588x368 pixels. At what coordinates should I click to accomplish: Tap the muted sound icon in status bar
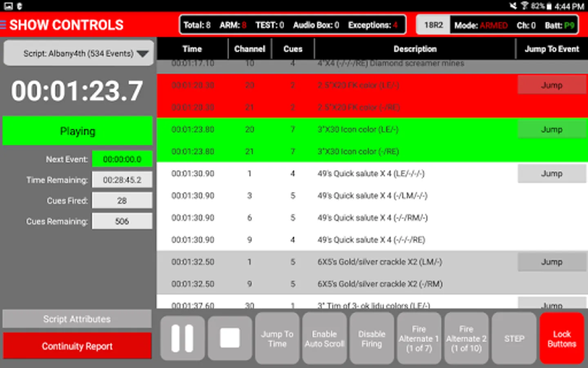pos(513,6)
